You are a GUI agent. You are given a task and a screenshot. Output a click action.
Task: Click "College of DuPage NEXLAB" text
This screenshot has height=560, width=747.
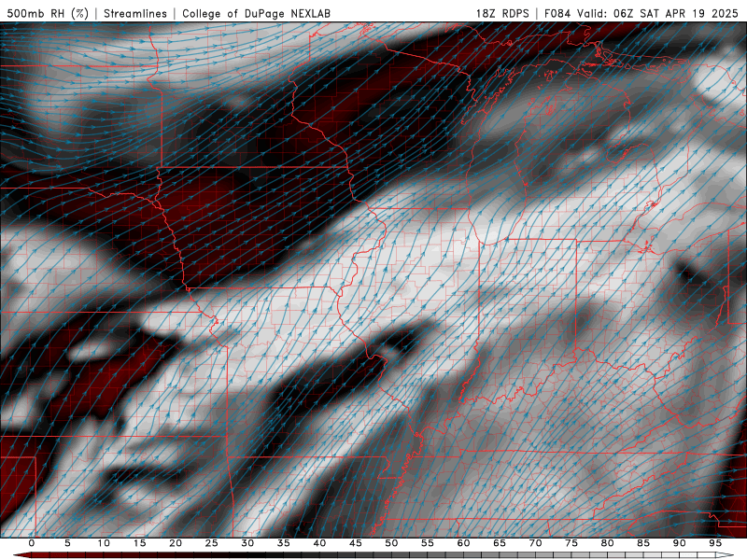click(x=256, y=13)
